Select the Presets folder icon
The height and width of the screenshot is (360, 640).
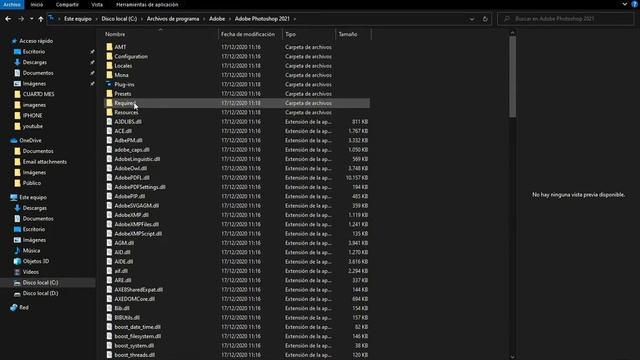point(109,93)
